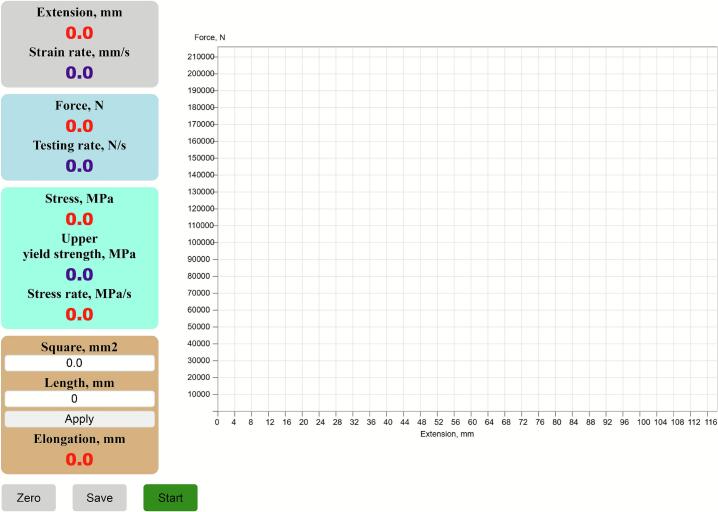Click the 'Extension, mm' panel heading
Image resolution: width=718 pixels, height=512 pixels.
pos(79,12)
